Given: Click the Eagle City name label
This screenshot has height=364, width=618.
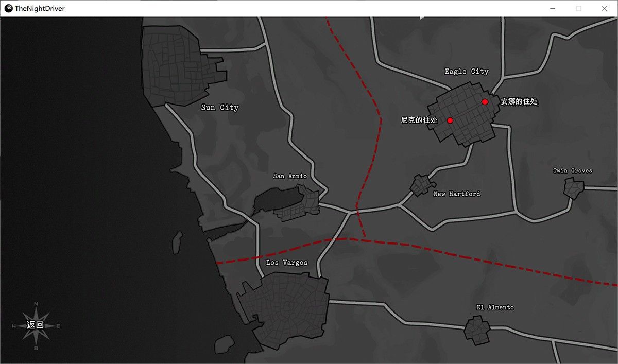Looking at the screenshot, I should point(467,72).
